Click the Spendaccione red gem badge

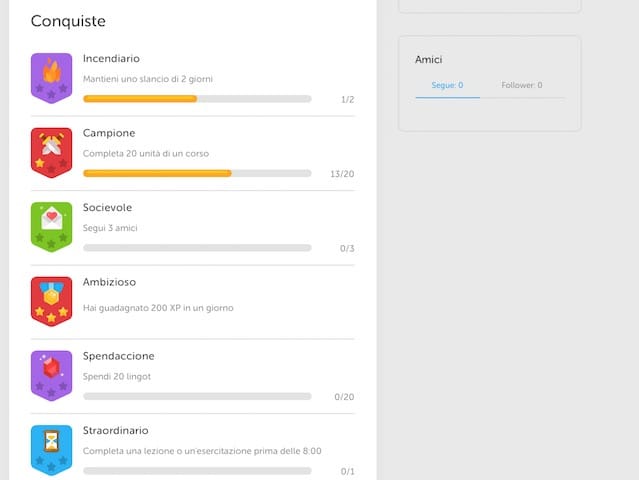point(51,375)
